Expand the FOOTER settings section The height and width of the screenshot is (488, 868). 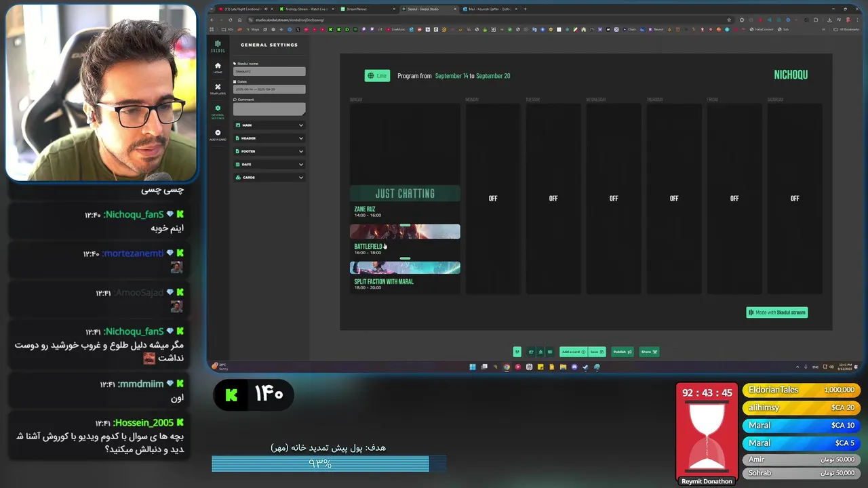click(269, 151)
